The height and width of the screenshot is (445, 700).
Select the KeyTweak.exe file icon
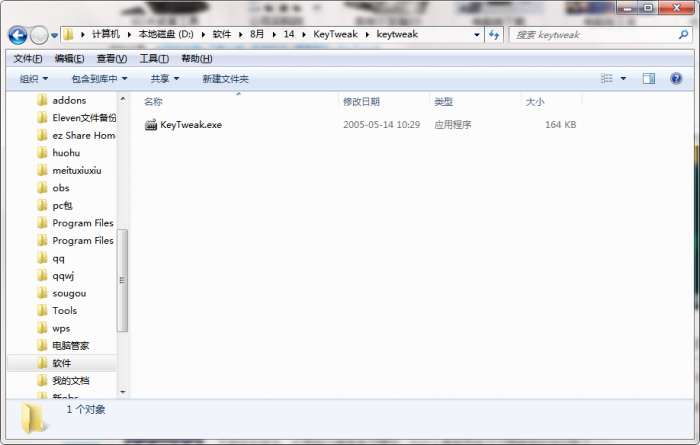(151, 125)
